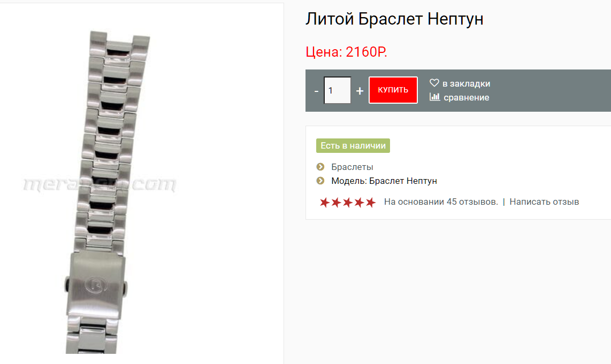Click the red КУПИТЬ button

(393, 90)
